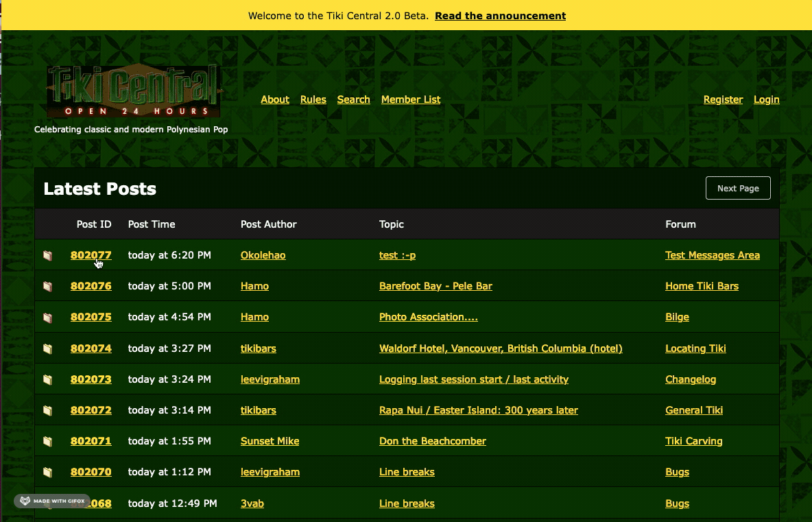
Task: Open the Rules page
Action: click(x=313, y=99)
